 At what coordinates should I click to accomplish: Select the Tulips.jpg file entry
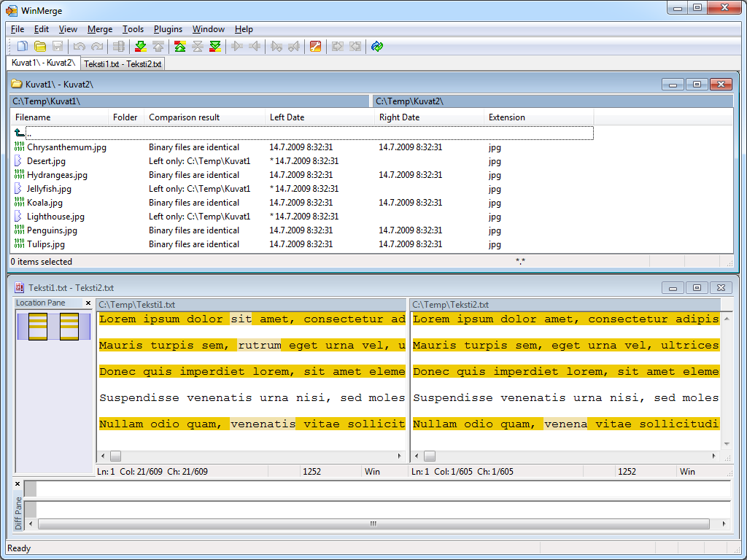pyautogui.click(x=46, y=244)
